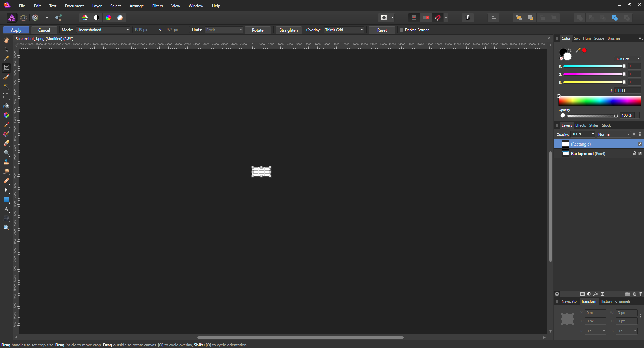Open the Filters menu
Image resolution: width=644 pixels, height=348 pixels.
[x=157, y=6]
